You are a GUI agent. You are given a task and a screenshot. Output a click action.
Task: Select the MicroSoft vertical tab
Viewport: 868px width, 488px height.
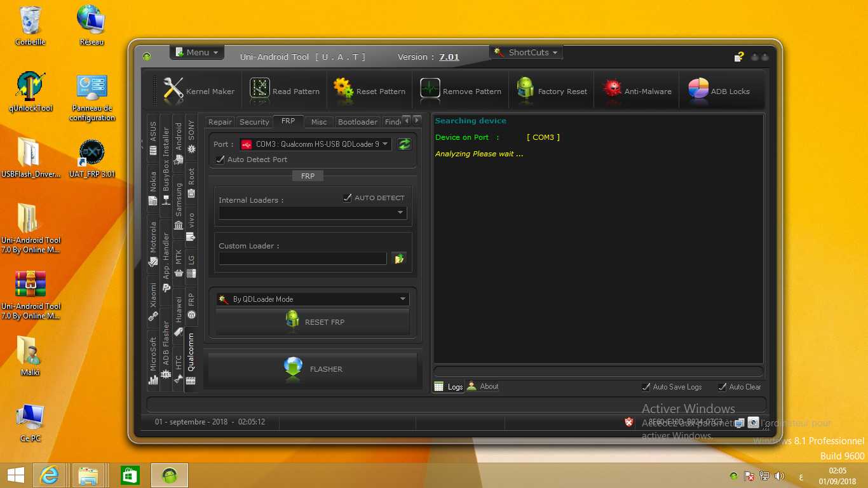pos(153,360)
